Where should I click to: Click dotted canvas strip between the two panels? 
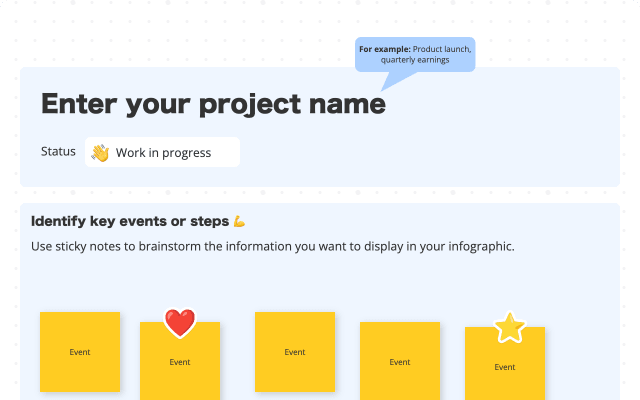coord(320,195)
